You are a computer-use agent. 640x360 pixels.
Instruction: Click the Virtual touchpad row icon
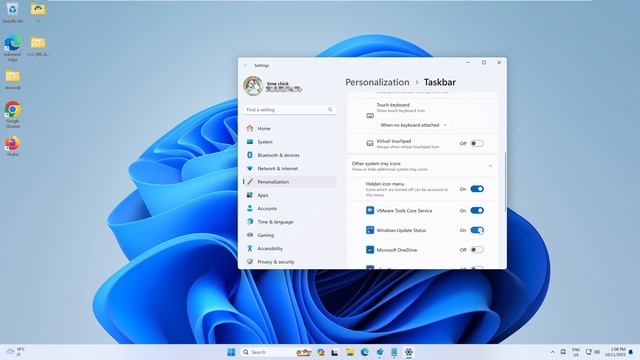tap(370, 143)
